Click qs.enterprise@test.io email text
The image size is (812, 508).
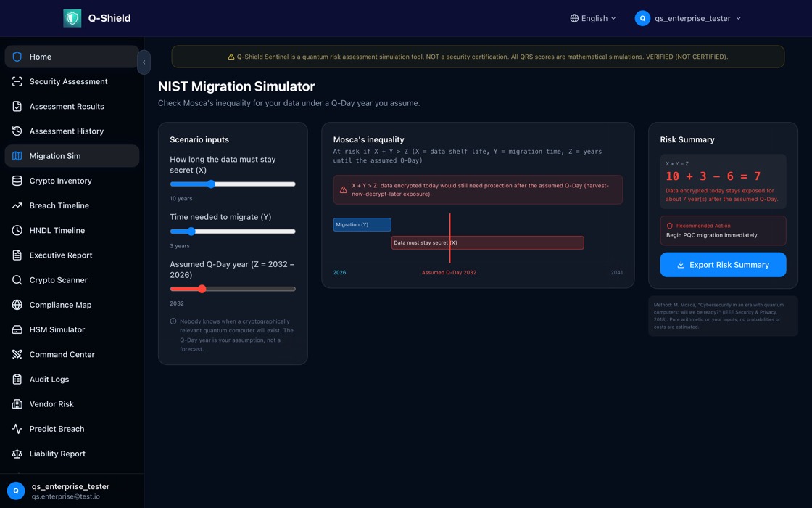point(66,496)
